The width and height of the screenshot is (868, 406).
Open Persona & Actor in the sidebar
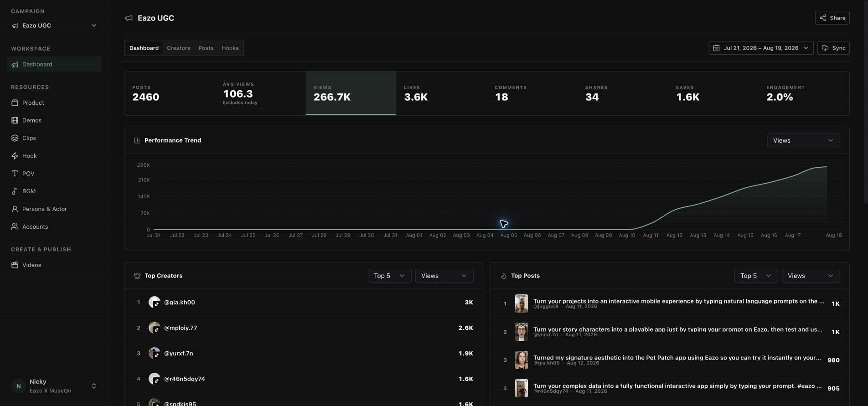pos(54,210)
